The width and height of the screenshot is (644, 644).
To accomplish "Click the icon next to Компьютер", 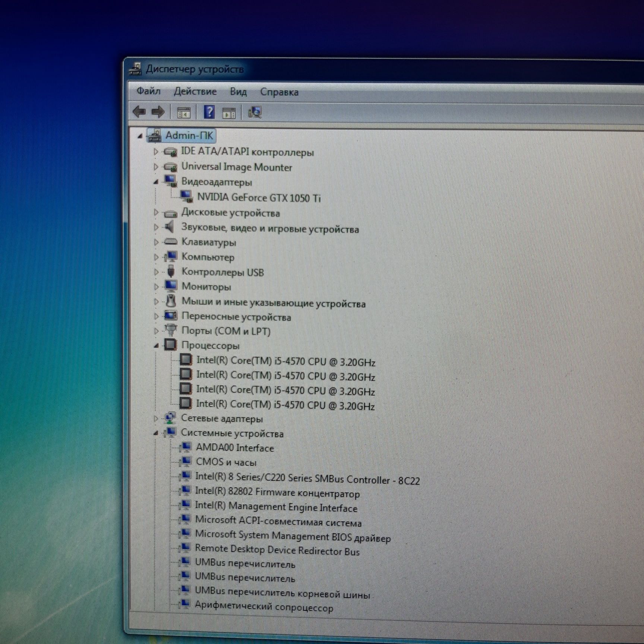I will pyautogui.click(x=171, y=256).
